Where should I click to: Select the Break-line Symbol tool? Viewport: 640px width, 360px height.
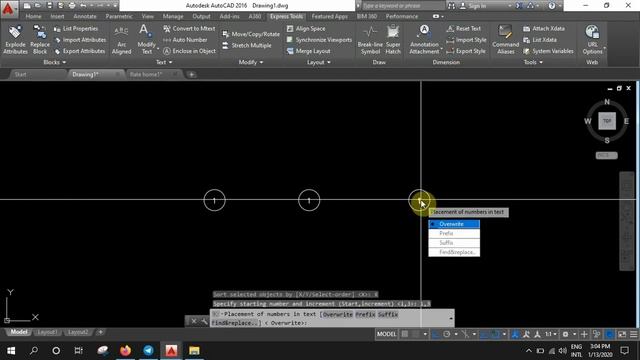[370, 39]
